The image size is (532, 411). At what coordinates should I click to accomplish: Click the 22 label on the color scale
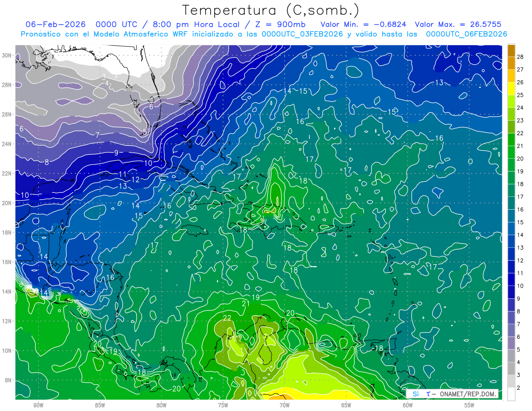pos(520,133)
